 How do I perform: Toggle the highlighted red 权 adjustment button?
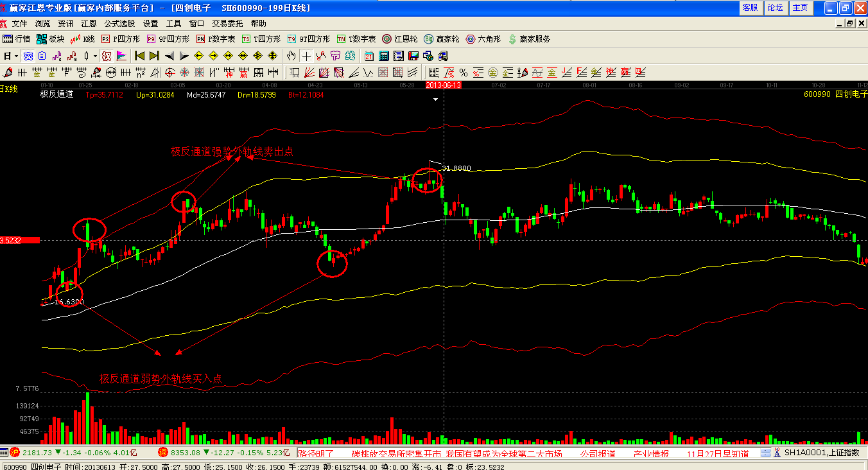point(107,56)
